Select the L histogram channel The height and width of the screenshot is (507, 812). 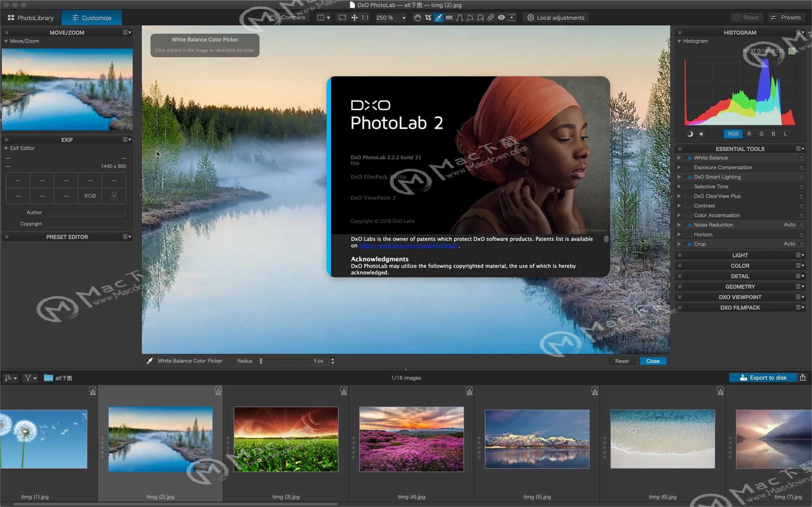(785, 134)
